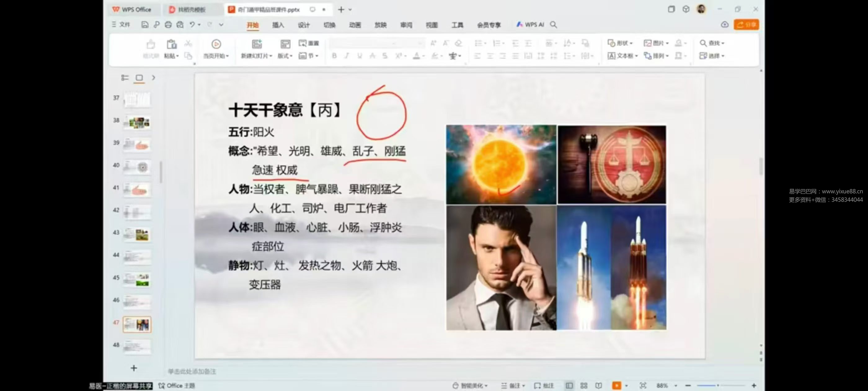Open slide sorter grid view icon
The image size is (868, 391).
click(584, 385)
